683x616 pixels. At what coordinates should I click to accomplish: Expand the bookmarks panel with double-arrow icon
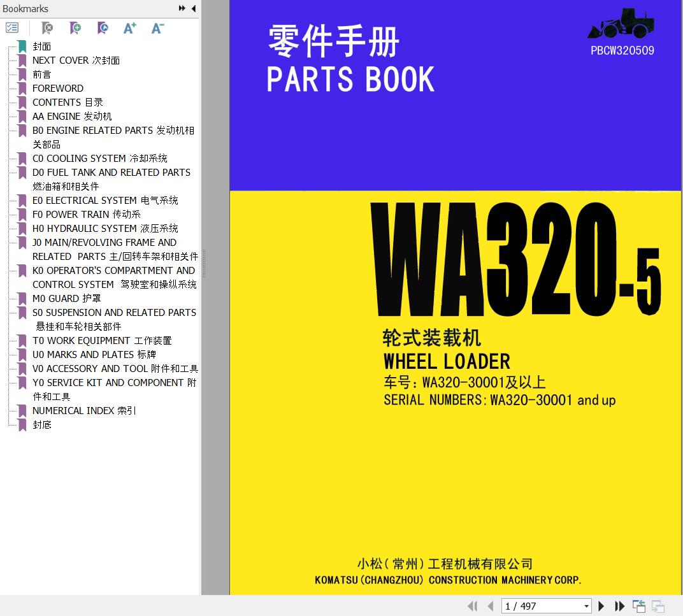[x=182, y=8]
